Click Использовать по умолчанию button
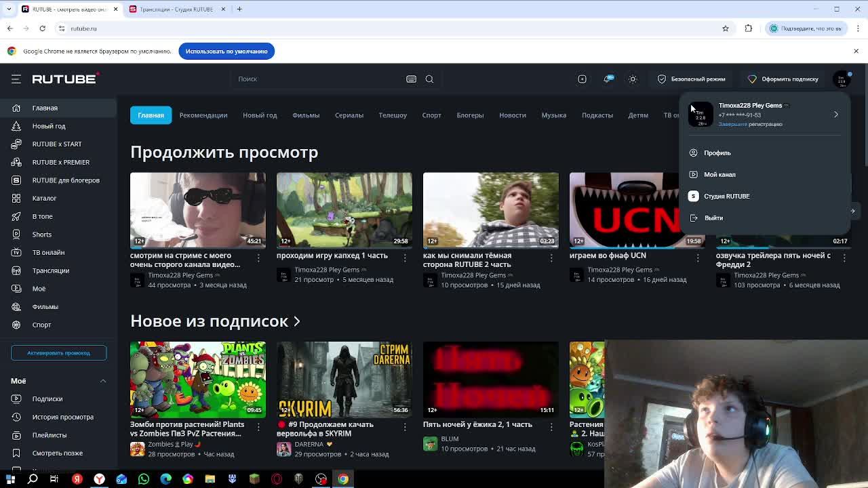This screenshot has height=488, width=868. [x=226, y=52]
